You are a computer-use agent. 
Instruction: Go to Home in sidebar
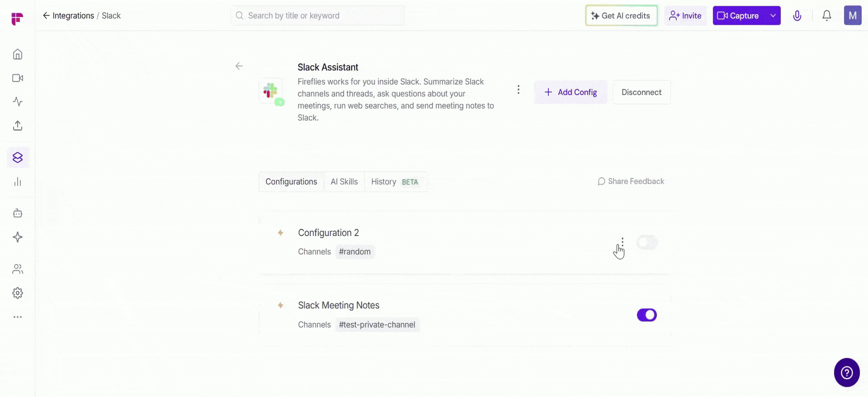click(x=18, y=54)
